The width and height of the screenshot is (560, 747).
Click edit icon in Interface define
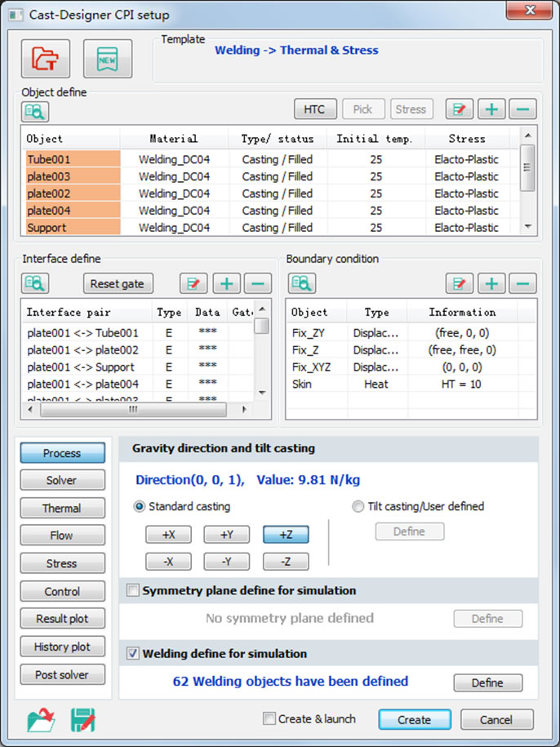pos(193,283)
